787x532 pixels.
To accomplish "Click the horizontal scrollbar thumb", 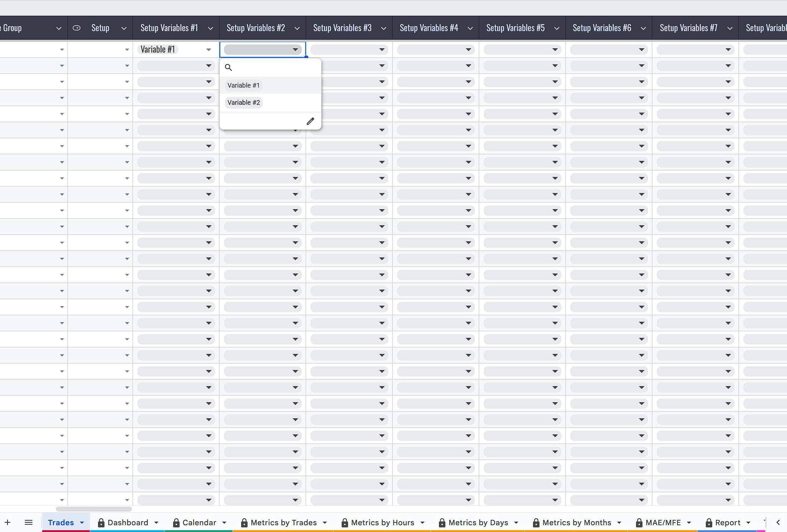I will point(94,509).
